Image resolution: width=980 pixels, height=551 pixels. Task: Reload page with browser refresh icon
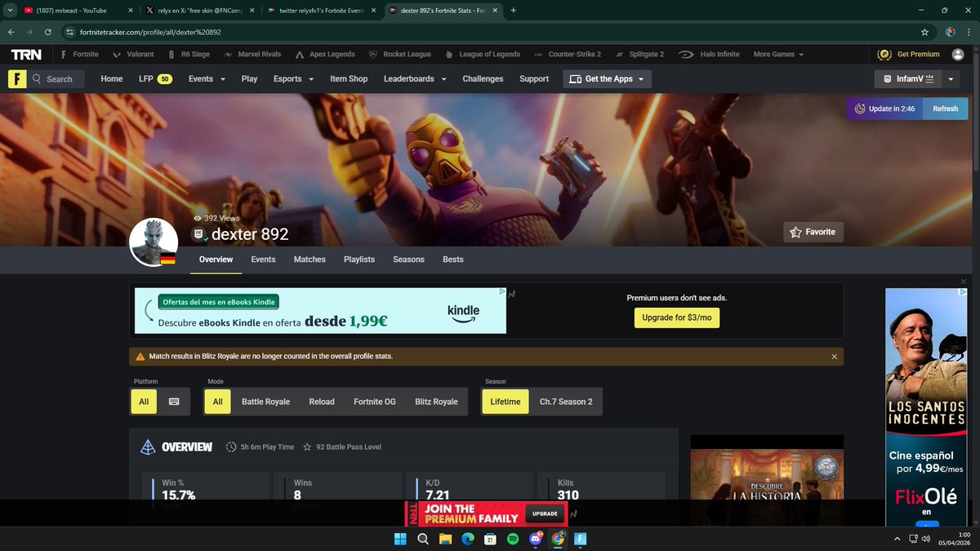click(49, 32)
